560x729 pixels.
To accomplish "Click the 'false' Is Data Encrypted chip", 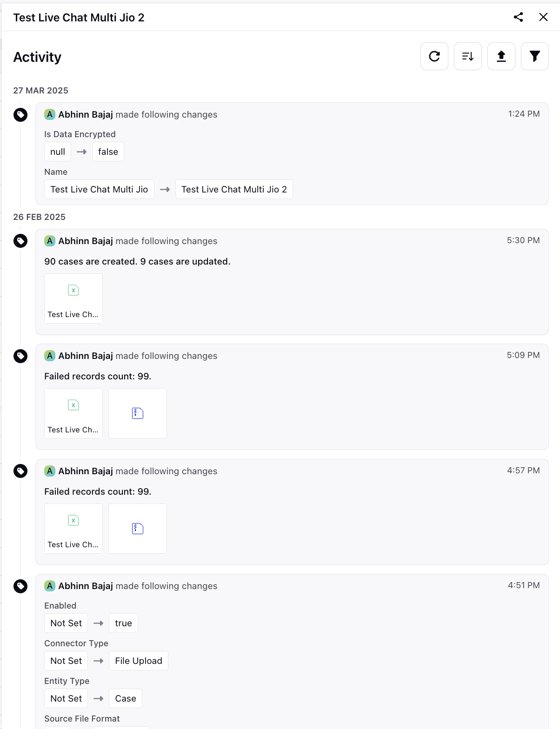I will 108,152.
